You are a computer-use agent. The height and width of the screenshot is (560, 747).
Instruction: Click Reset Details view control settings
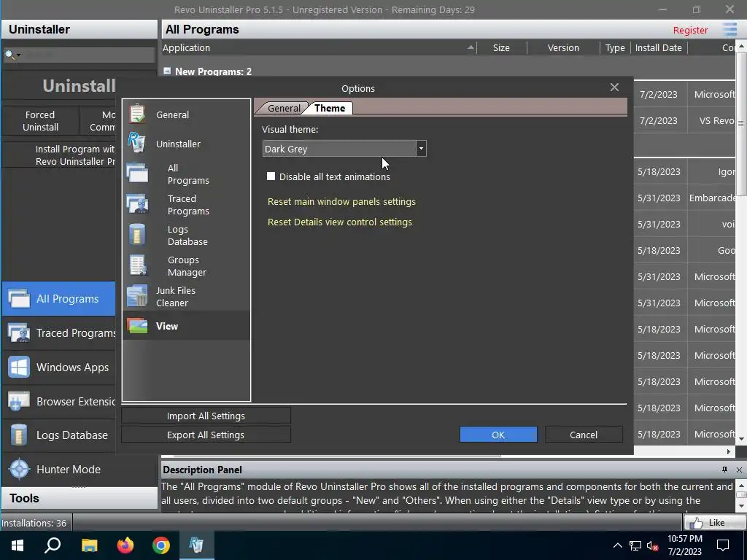click(340, 222)
